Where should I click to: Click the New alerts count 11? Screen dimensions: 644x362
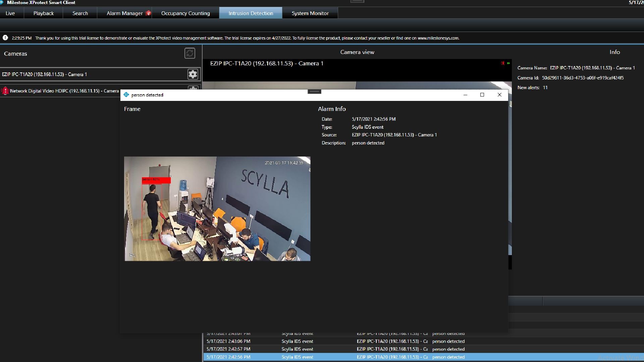click(545, 87)
